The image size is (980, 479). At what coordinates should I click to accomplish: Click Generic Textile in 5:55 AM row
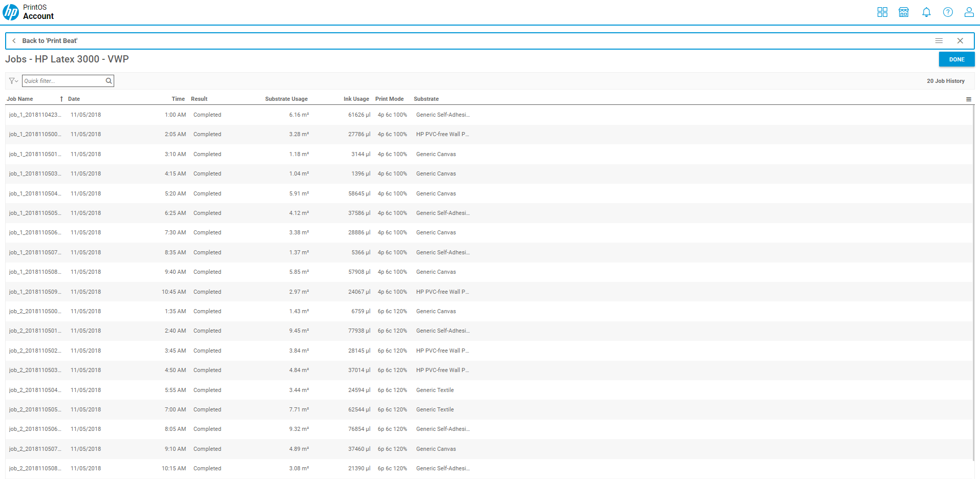(x=435, y=390)
